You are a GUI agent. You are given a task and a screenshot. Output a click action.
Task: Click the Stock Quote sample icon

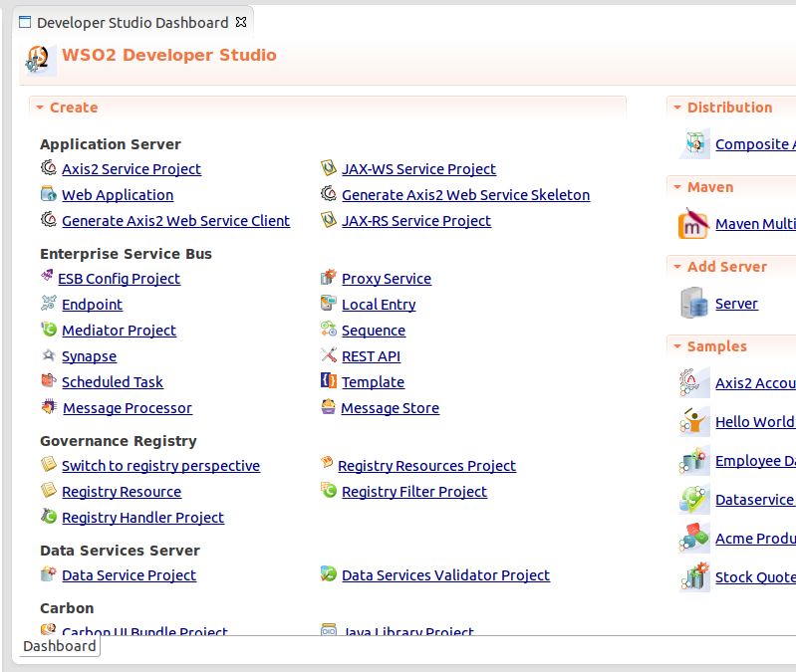tap(694, 577)
